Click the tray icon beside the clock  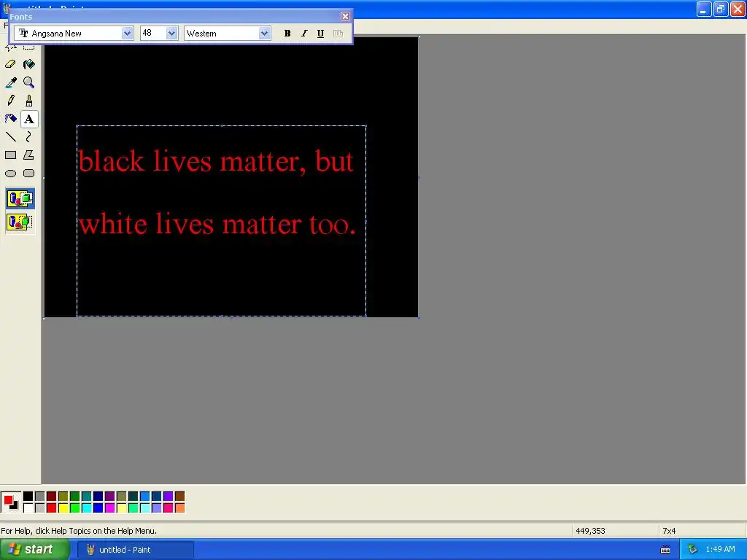pos(692,550)
